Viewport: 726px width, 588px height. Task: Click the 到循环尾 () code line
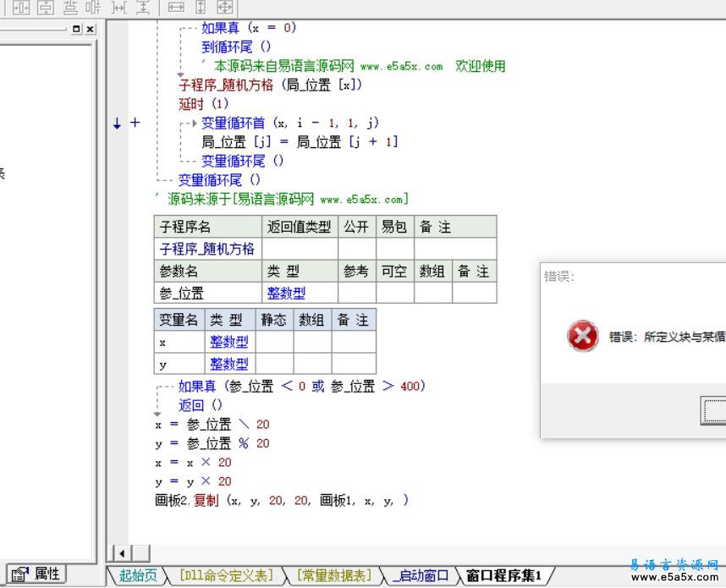pos(236,47)
